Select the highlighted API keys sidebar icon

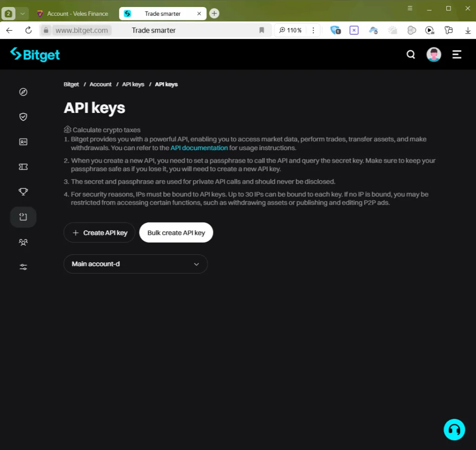[23, 217]
